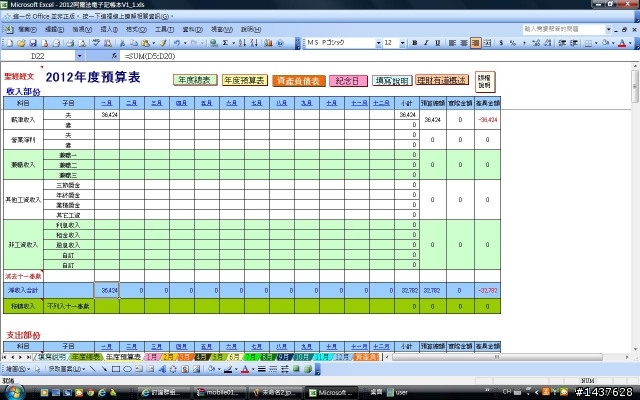640x400 pixels.
Task: Select the Oval drawing tool
Action: (127, 369)
